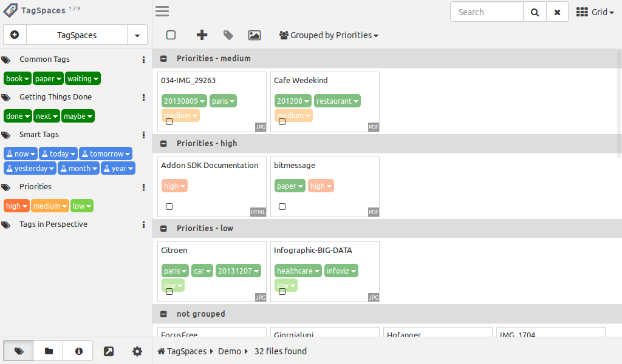Collapse the Priorities - medium group
The width and height of the screenshot is (622, 364).
(163, 59)
